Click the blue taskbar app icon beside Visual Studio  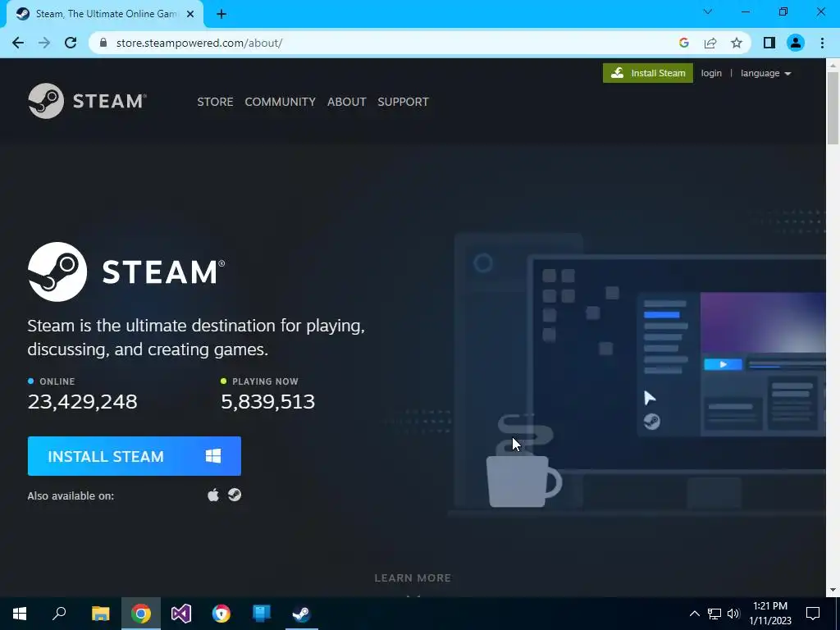pos(262,614)
